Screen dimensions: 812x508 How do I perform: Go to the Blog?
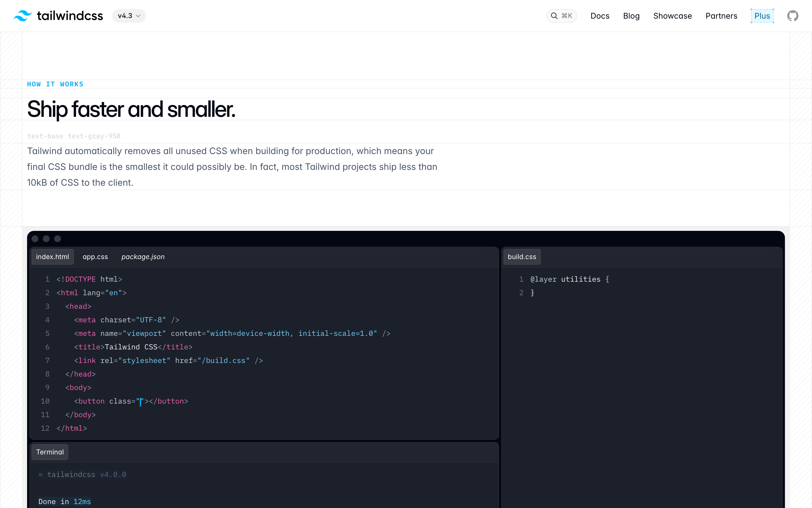click(631, 16)
